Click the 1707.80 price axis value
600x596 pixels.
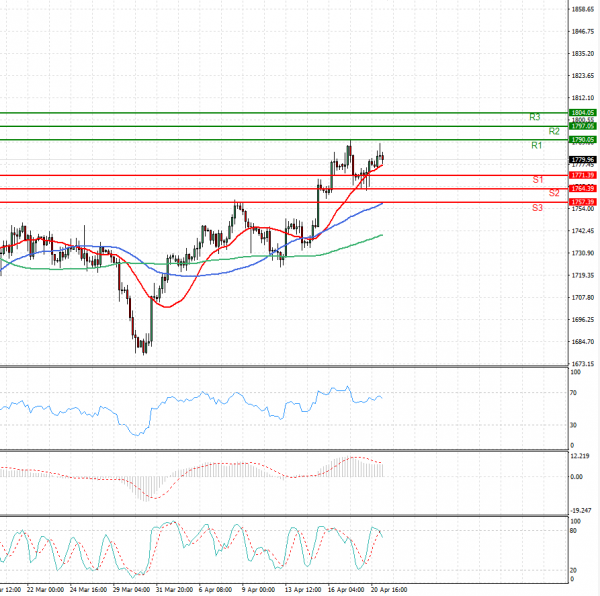coord(583,298)
